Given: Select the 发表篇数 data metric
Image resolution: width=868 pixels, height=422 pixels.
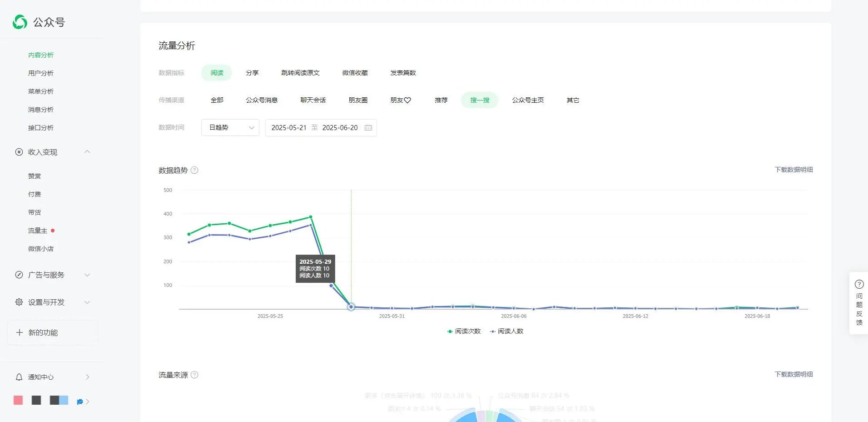Looking at the screenshot, I should [403, 73].
